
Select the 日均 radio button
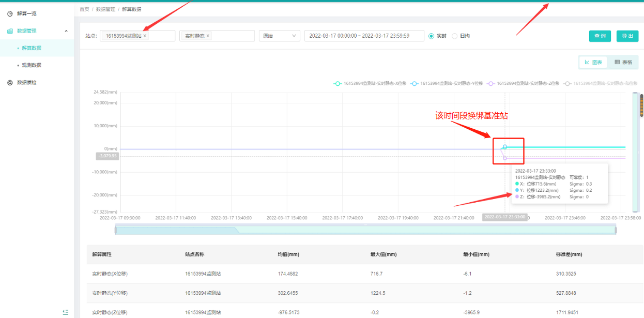tap(455, 36)
